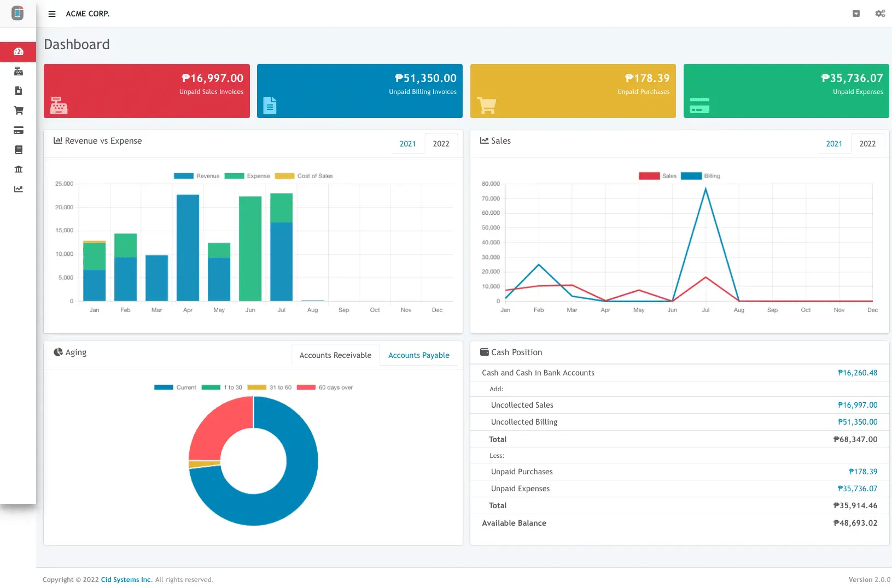This screenshot has height=588, width=892.
Task: Click cart icon on Unpaid Purchases card
Action: coord(486,105)
